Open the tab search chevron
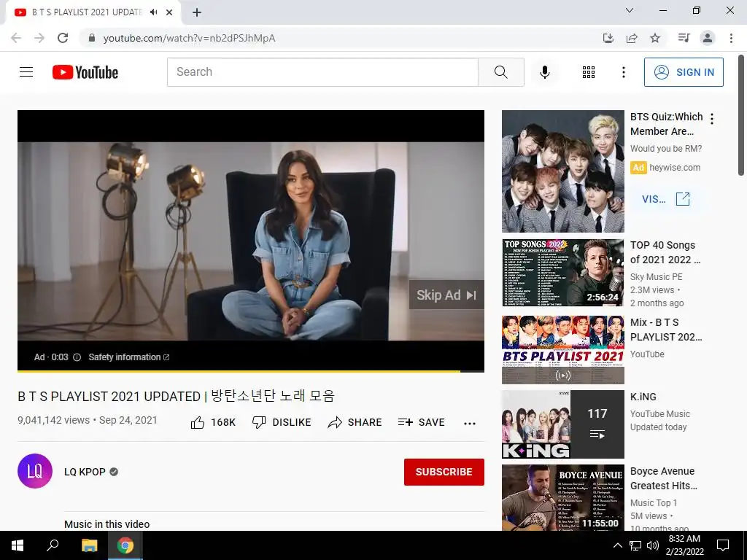Viewport: 747px width, 560px height. (630, 10)
